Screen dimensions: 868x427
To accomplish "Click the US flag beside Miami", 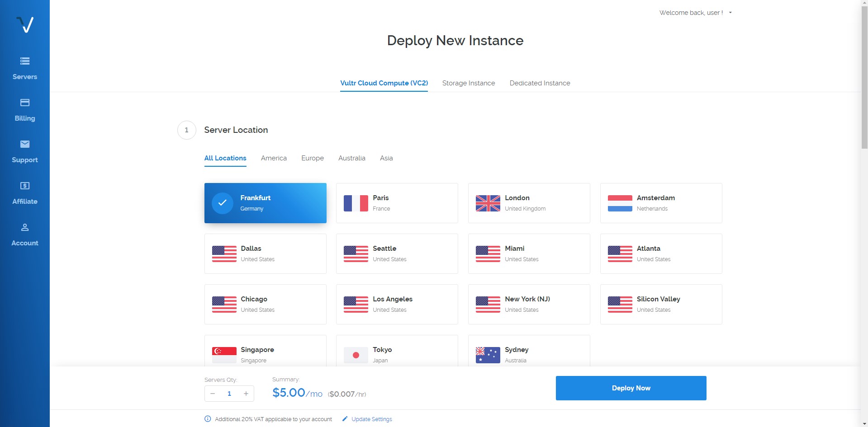I will pos(488,254).
